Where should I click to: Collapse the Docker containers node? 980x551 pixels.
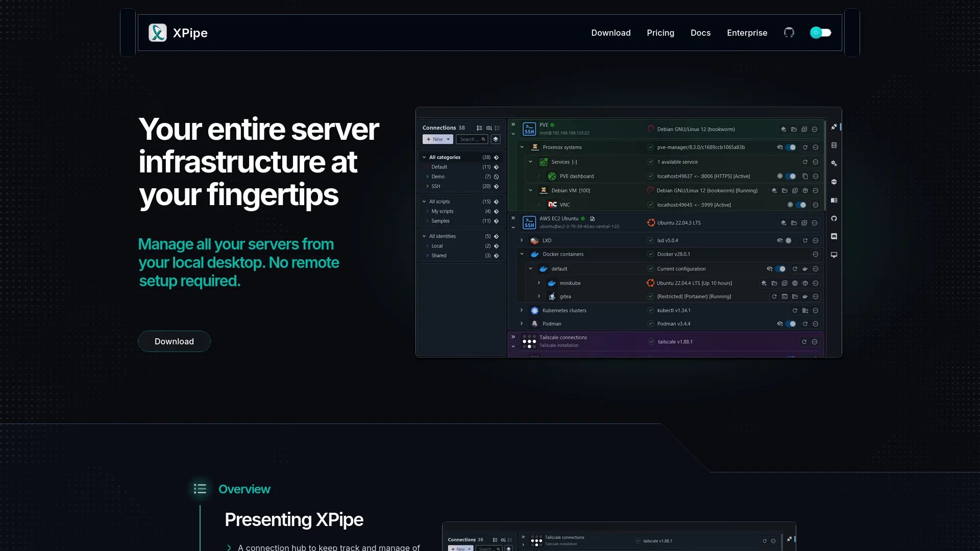click(522, 254)
